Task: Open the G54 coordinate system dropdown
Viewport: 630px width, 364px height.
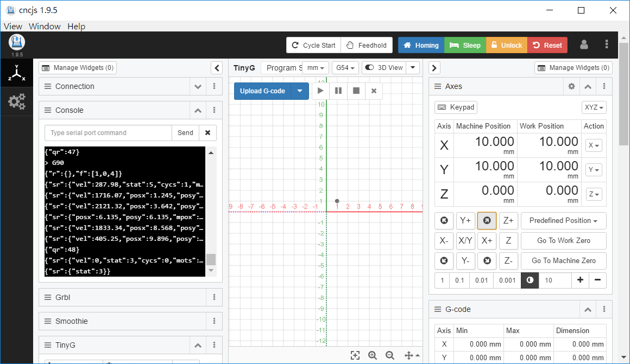Action: [x=345, y=68]
